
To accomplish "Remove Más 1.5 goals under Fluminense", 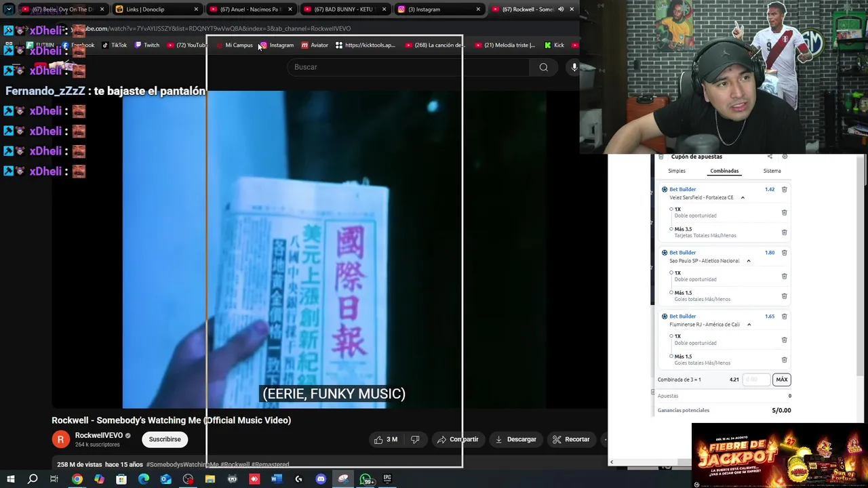I will click(x=784, y=359).
